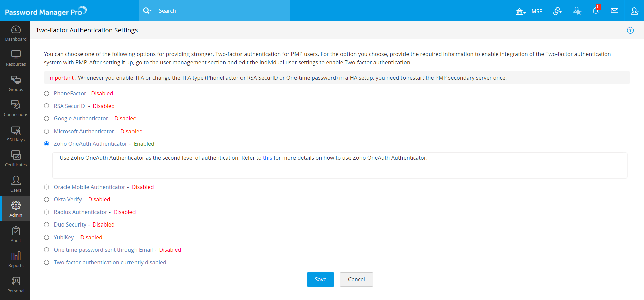Go to Certificates in the sidebar
Image resolution: width=644 pixels, height=300 pixels.
pos(16,159)
